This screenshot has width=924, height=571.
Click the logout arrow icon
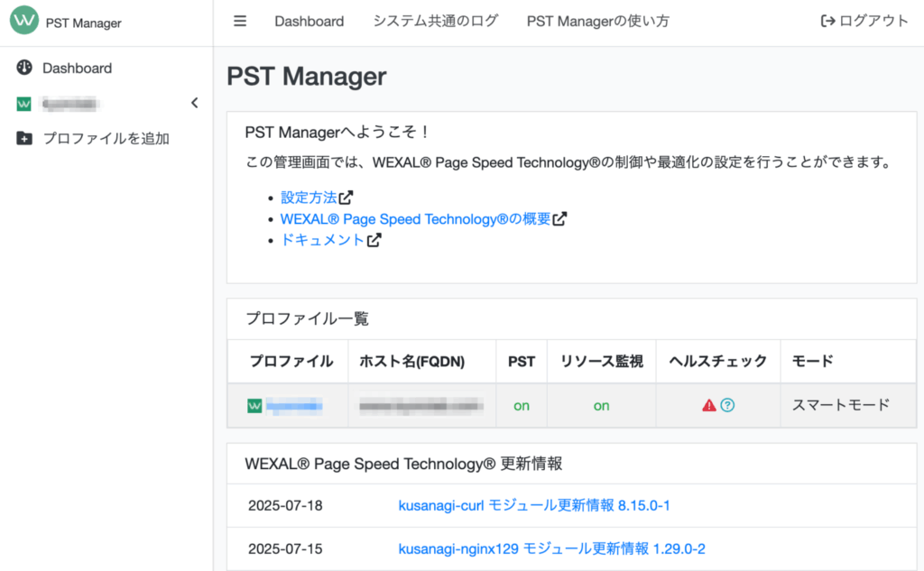[x=828, y=22]
